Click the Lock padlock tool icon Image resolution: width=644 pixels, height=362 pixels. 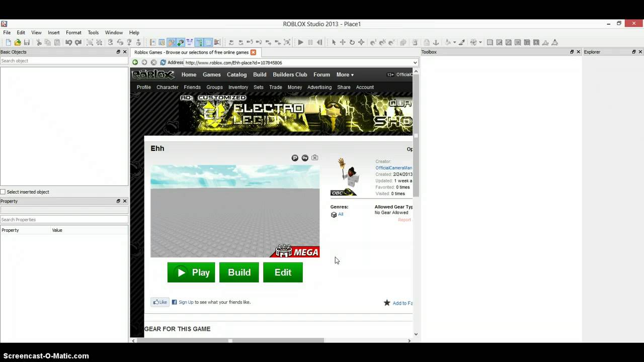[427, 42]
